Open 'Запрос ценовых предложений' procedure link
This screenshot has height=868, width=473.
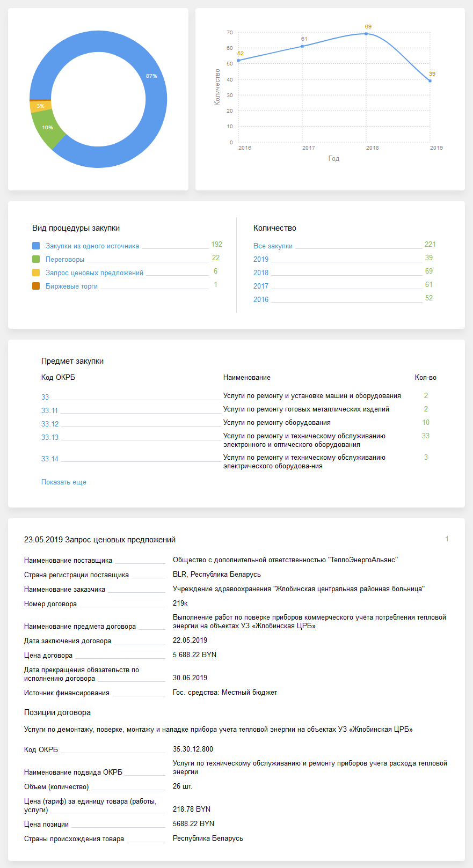[94, 273]
